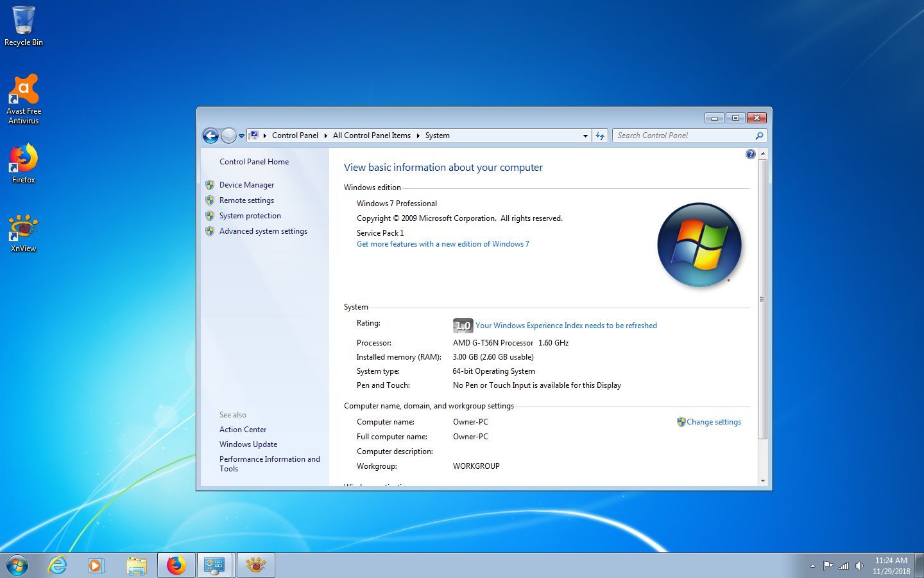Click the shield icon next to Change settings
924x578 pixels.
[x=681, y=422]
